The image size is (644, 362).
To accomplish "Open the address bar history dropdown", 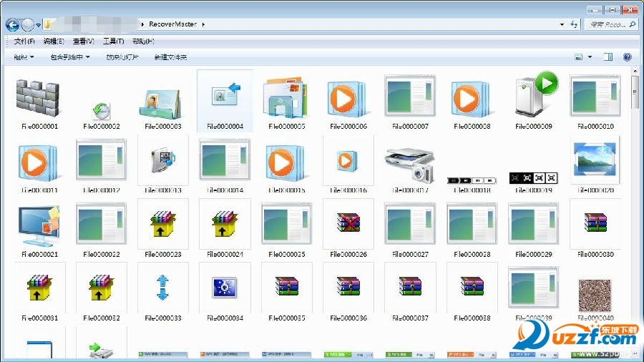I will [562, 24].
